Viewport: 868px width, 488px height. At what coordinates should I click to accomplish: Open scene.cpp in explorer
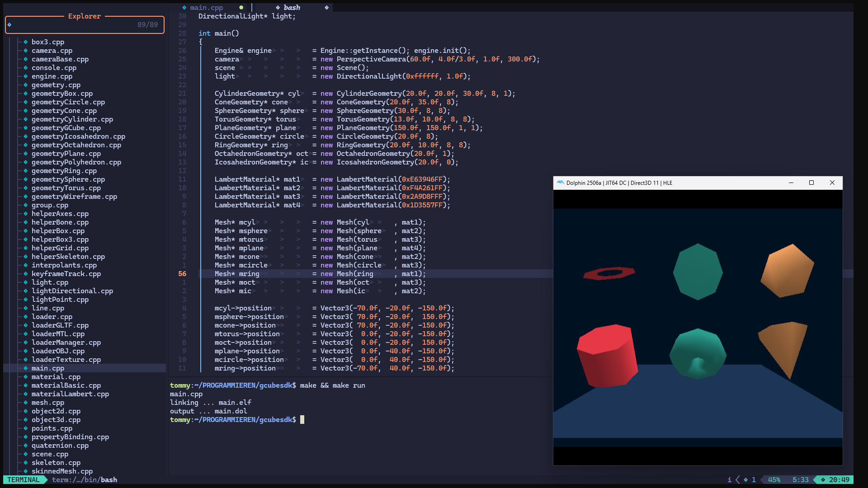coord(50,454)
